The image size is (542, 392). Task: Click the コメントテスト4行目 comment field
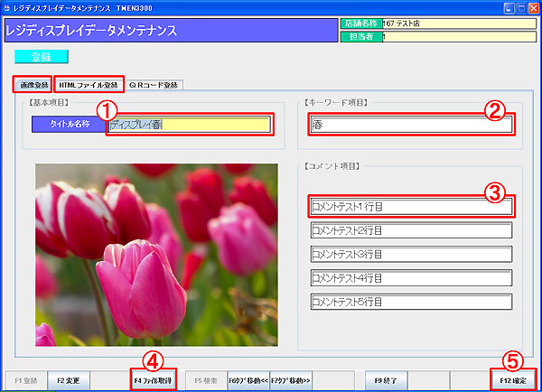[x=411, y=278]
